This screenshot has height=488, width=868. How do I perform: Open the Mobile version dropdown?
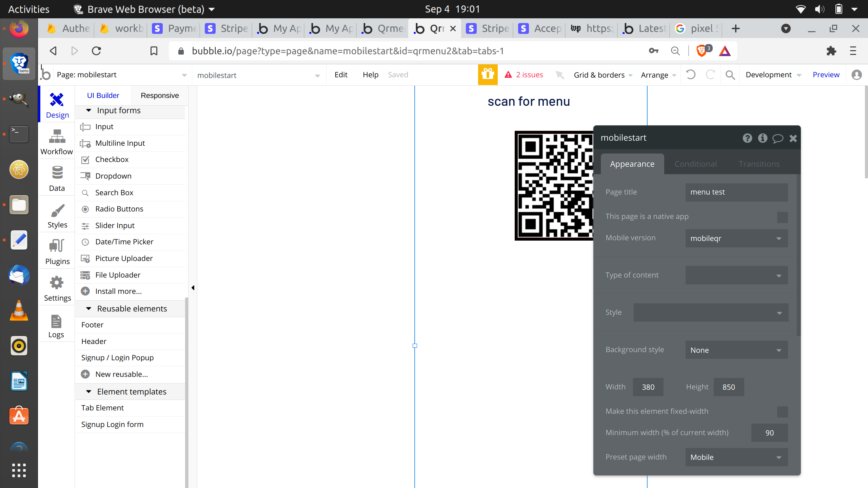coord(736,238)
